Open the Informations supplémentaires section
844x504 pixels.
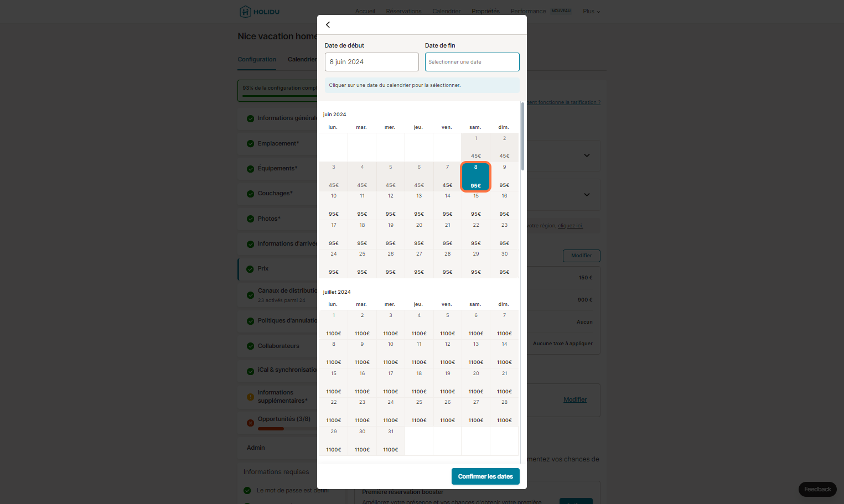pyautogui.click(x=278, y=397)
